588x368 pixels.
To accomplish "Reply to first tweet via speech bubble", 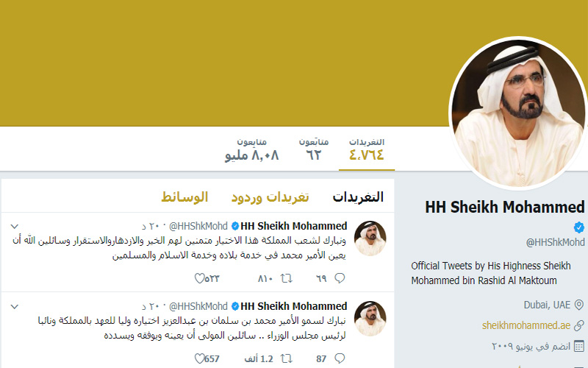I will point(340,278).
